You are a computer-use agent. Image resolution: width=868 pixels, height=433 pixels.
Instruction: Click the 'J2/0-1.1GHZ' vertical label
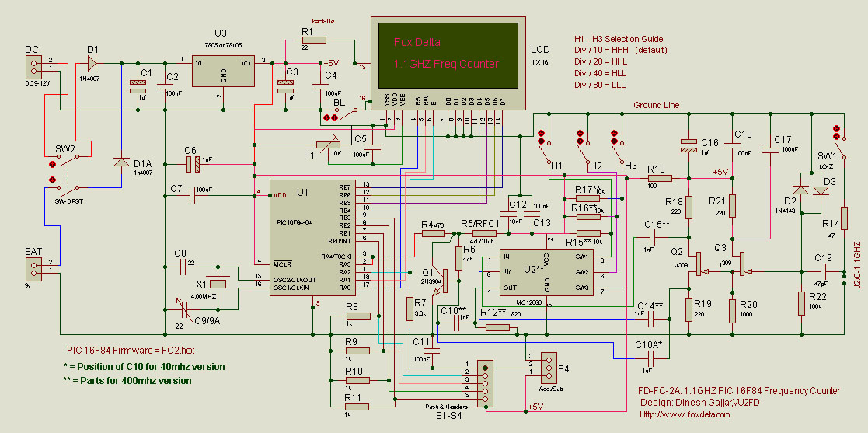click(856, 264)
